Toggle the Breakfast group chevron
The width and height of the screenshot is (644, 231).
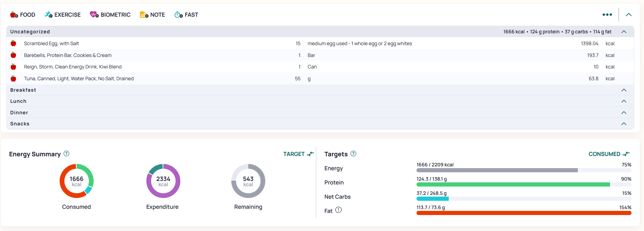click(x=624, y=90)
